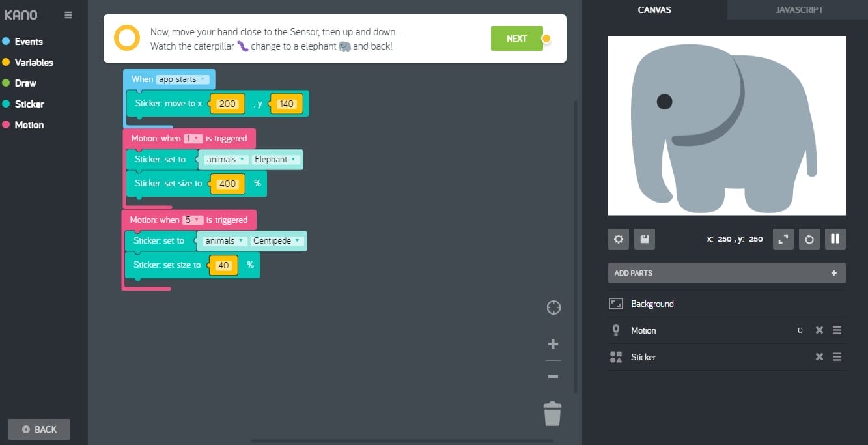Reset the canvas with the restart icon
The image size is (868, 445).
coord(809,239)
